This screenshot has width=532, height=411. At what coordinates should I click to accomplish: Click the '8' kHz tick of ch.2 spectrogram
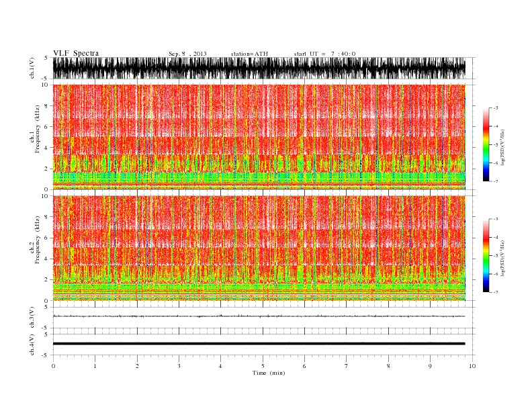click(46, 217)
